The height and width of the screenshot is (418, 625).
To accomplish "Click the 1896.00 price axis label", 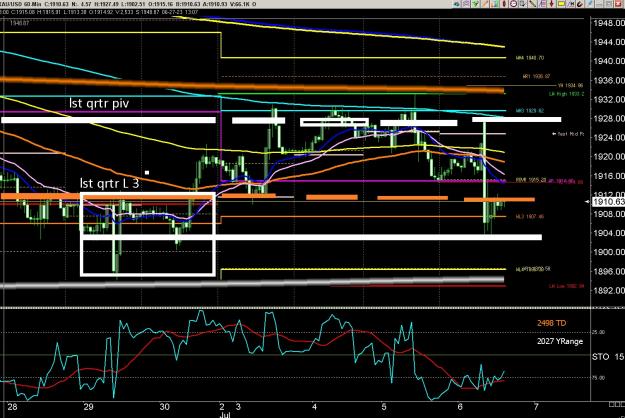I will point(609,271).
